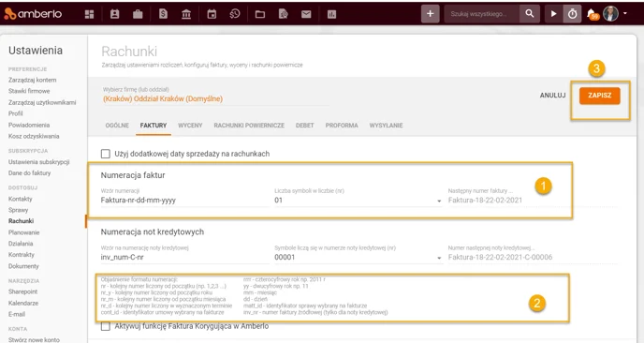
Task: Open Sharepoint in sidebar
Action: point(22,291)
